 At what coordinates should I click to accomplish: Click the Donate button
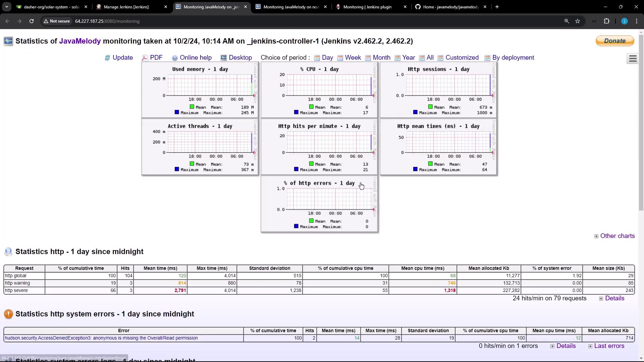614,41
